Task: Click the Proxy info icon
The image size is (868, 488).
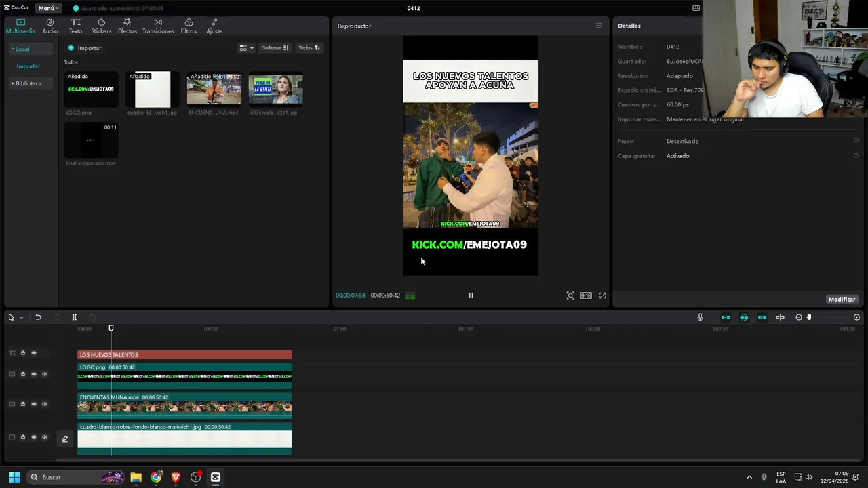Action: pyautogui.click(x=856, y=141)
